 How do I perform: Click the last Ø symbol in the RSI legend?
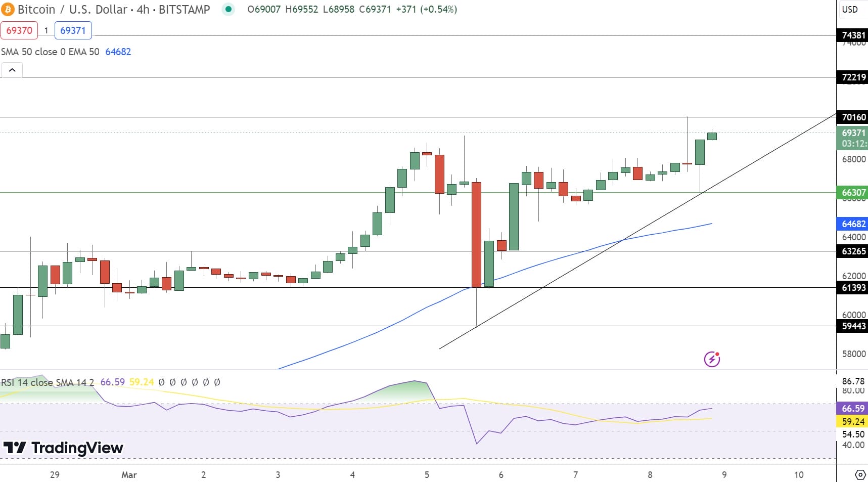tap(217, 382)
